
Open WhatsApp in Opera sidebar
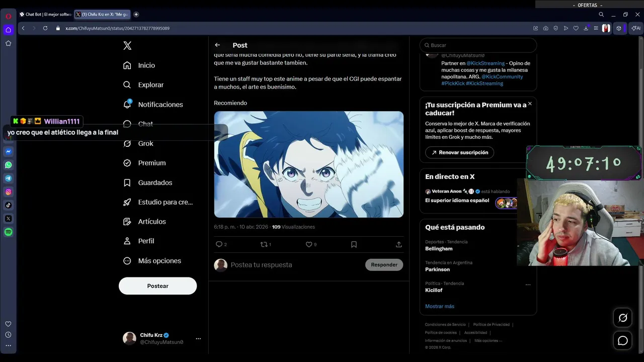[x=8, y=165]
